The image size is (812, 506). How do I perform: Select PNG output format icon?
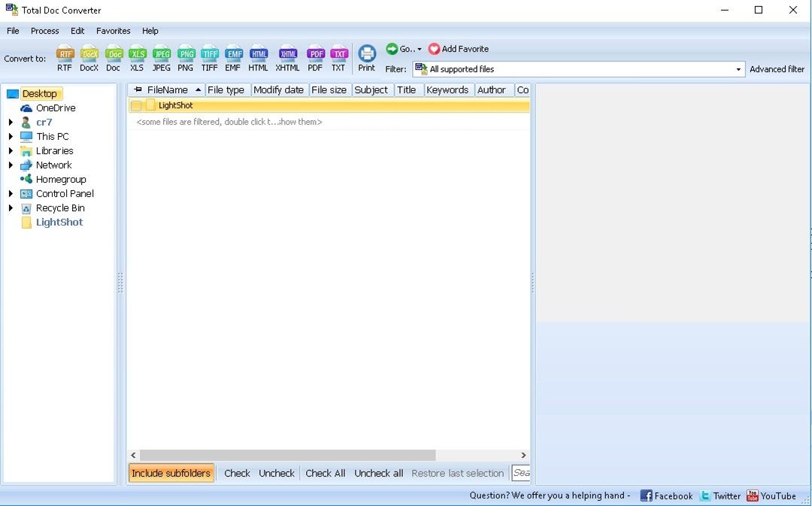coord(186,58)
